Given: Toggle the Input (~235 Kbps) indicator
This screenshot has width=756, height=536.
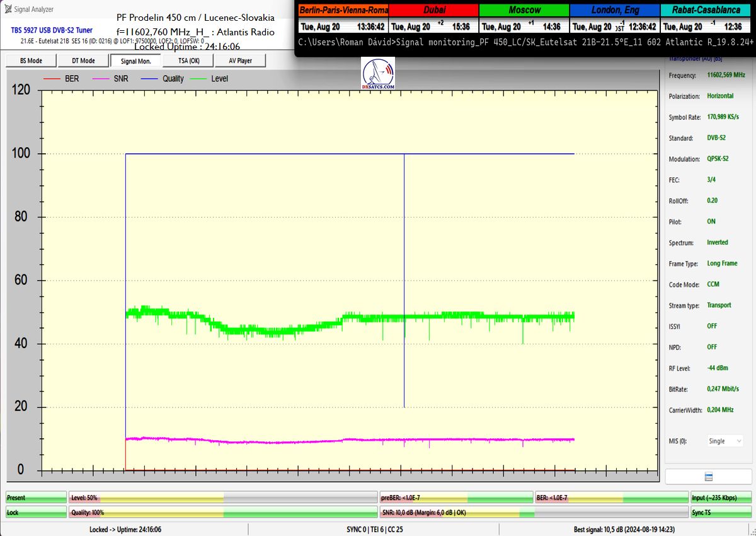Looking at the screenshot, I should coord(721,498).
